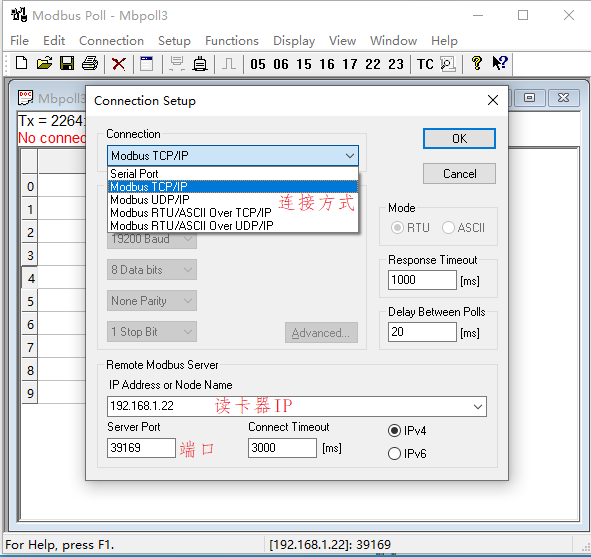Select function 17 in toolbar

click(x=350, y=64)
